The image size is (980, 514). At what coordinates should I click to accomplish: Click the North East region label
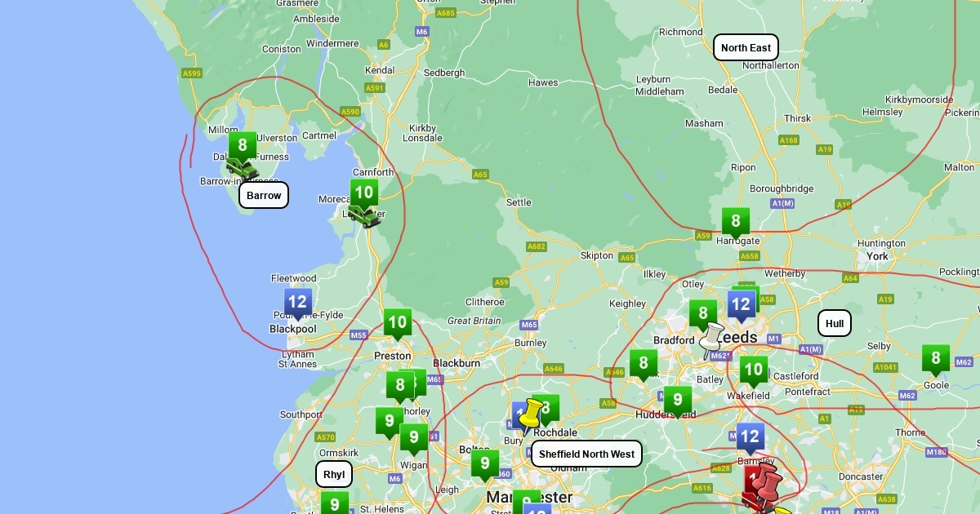[746, 47]
